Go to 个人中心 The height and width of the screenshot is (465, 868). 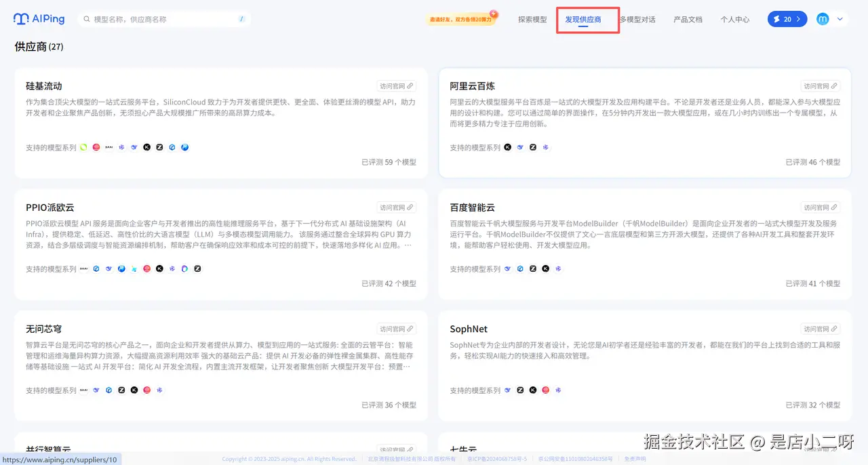(x=734, y=20)
